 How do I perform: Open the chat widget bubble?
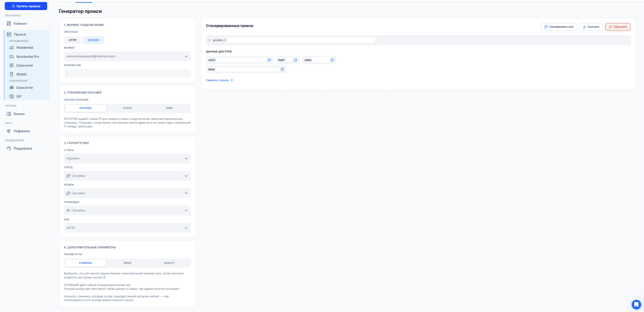tap(636, 305)
